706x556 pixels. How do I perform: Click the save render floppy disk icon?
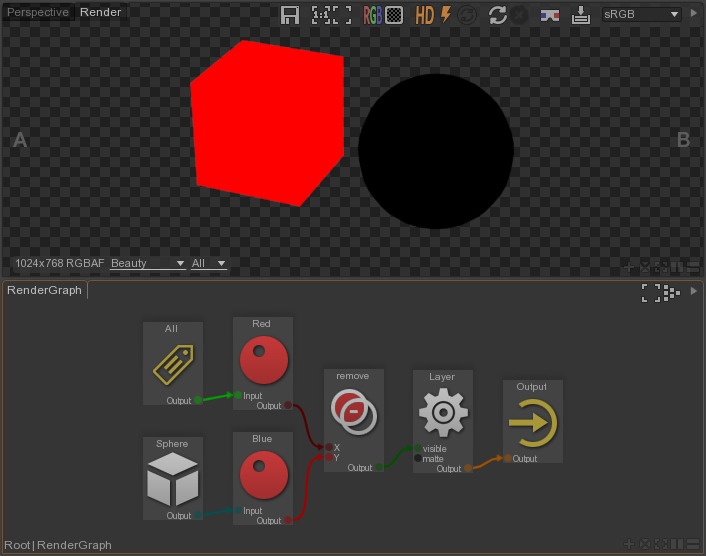point(290,15)
